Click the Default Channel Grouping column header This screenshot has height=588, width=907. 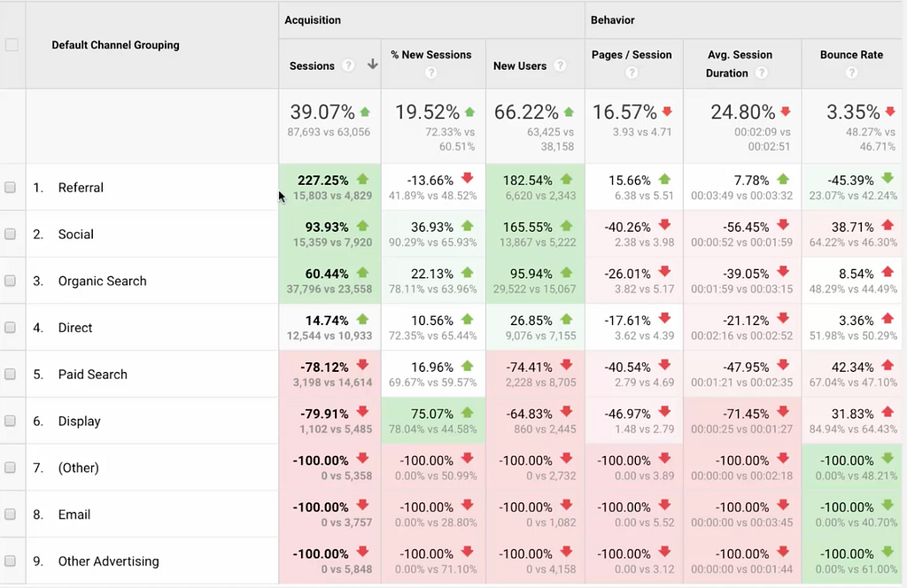pyautogui.click(x=115, y=45)
